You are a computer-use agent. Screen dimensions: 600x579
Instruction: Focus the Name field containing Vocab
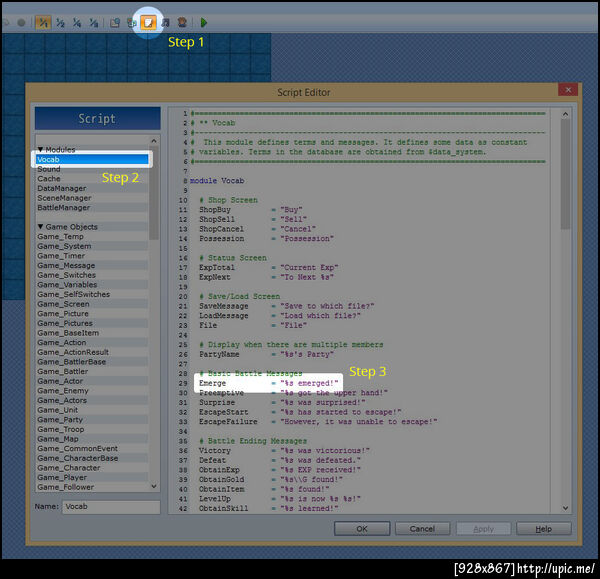pyautogui.click(x=111, y=507)
